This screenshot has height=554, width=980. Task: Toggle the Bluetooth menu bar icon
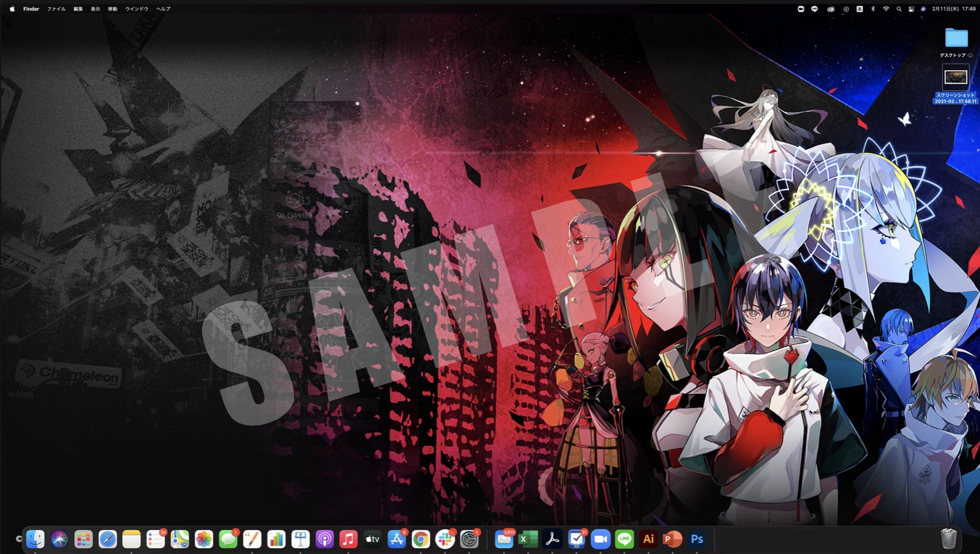click(x=873, y=9)
